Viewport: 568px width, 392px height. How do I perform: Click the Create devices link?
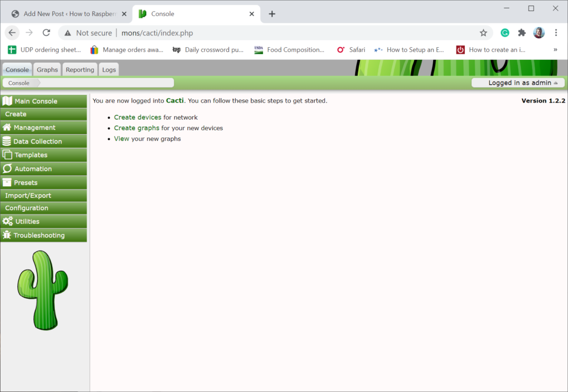pyautogui.click(x=138, y=118)
